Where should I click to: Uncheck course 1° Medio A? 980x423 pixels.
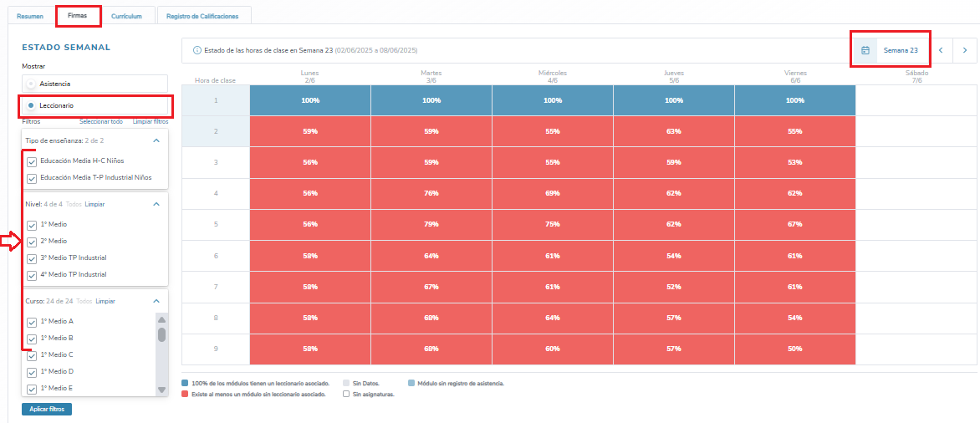[x=32, y=323]
